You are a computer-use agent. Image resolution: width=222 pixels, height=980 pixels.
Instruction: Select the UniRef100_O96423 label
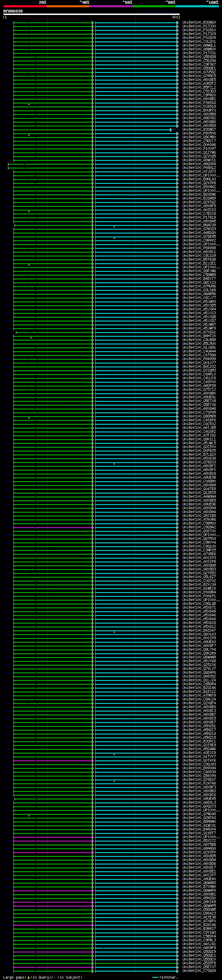[199, 913]
